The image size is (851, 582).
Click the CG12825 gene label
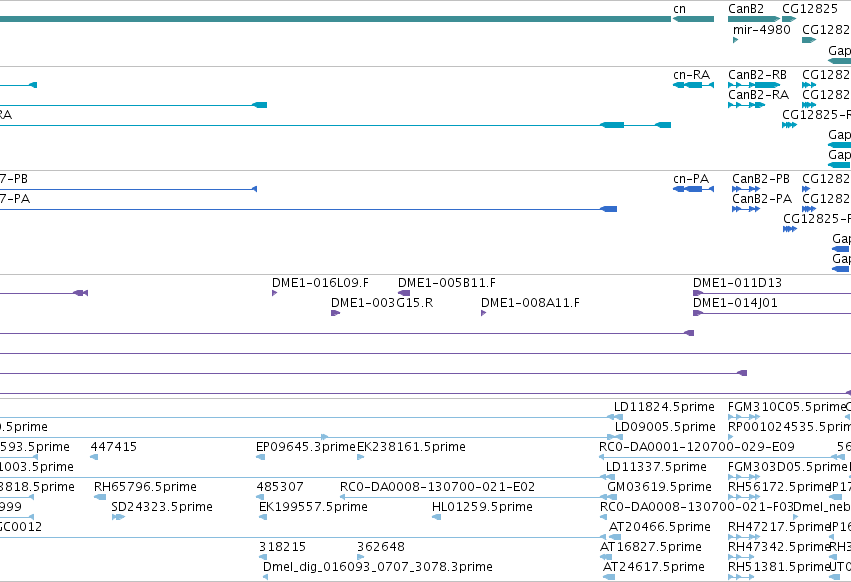tap(810, 9)
